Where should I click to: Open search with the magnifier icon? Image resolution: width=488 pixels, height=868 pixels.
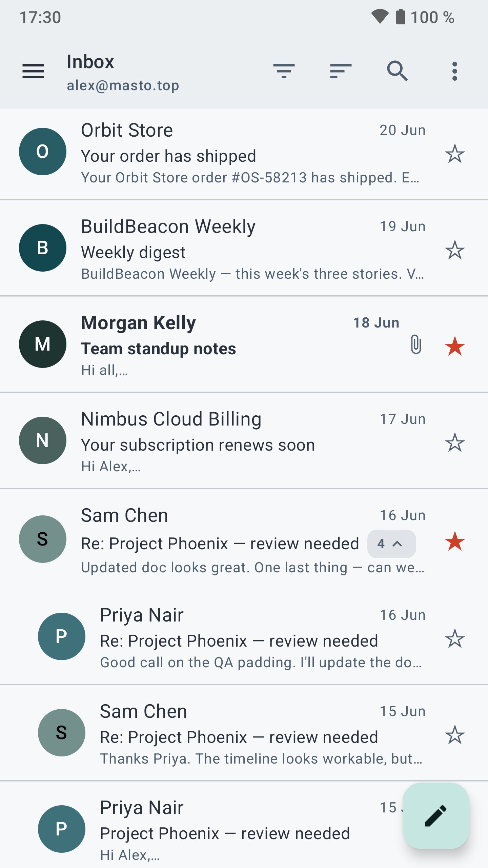398,71
